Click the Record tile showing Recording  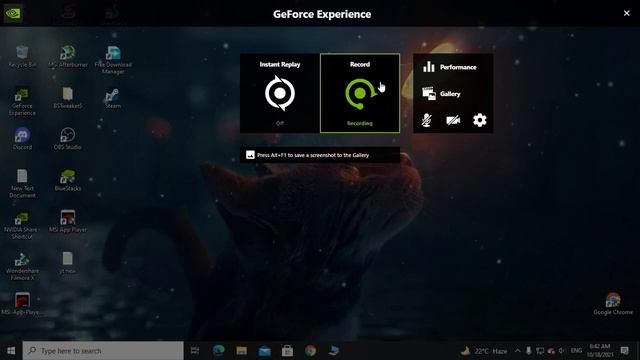[360, 93]
